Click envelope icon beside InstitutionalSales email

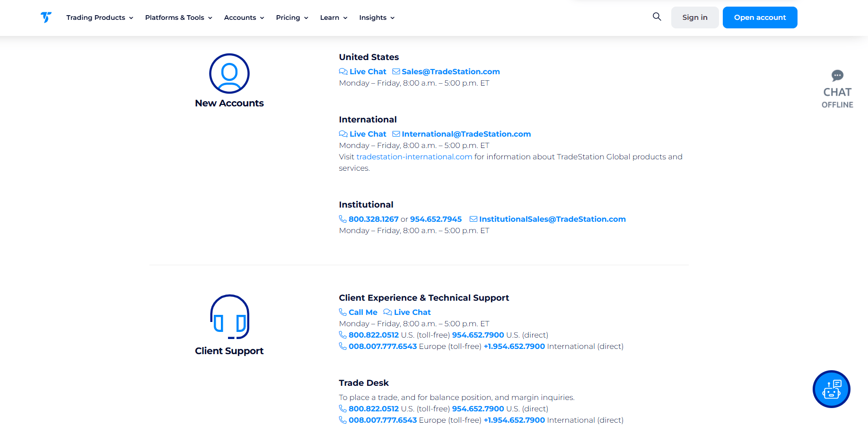[473, 219]
